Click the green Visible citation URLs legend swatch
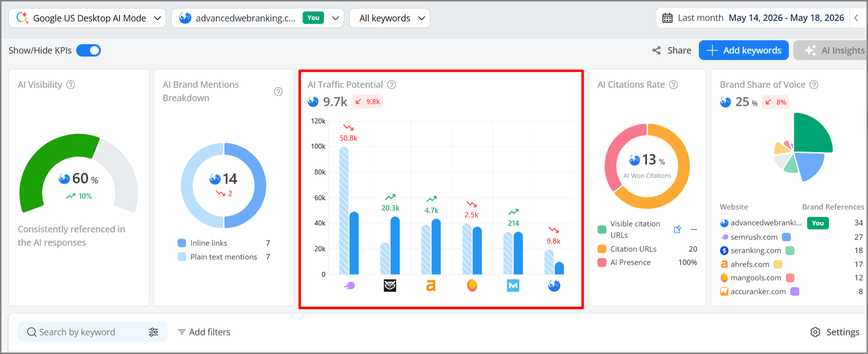Screen dimensions: 868x354 click(602, 229)
